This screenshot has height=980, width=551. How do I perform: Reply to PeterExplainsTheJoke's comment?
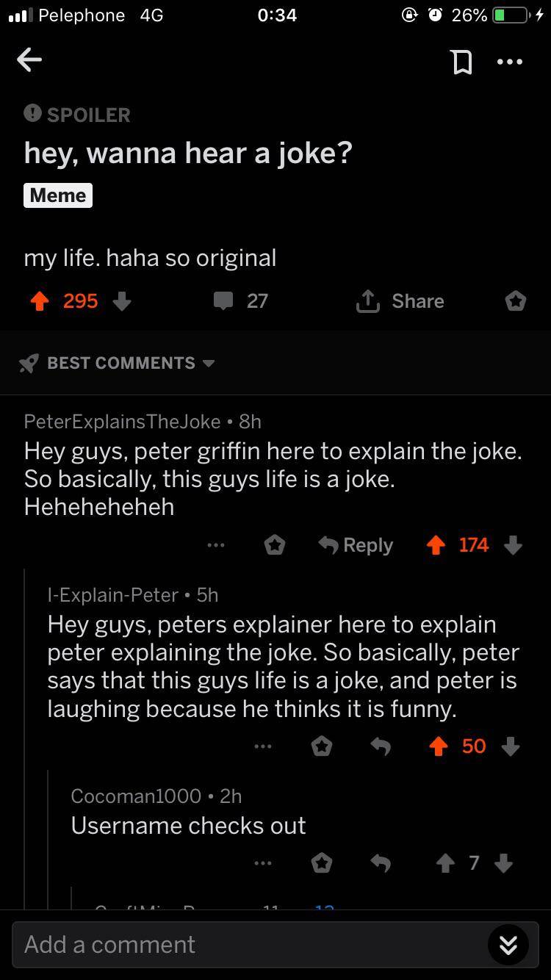(x=356, y=545)
